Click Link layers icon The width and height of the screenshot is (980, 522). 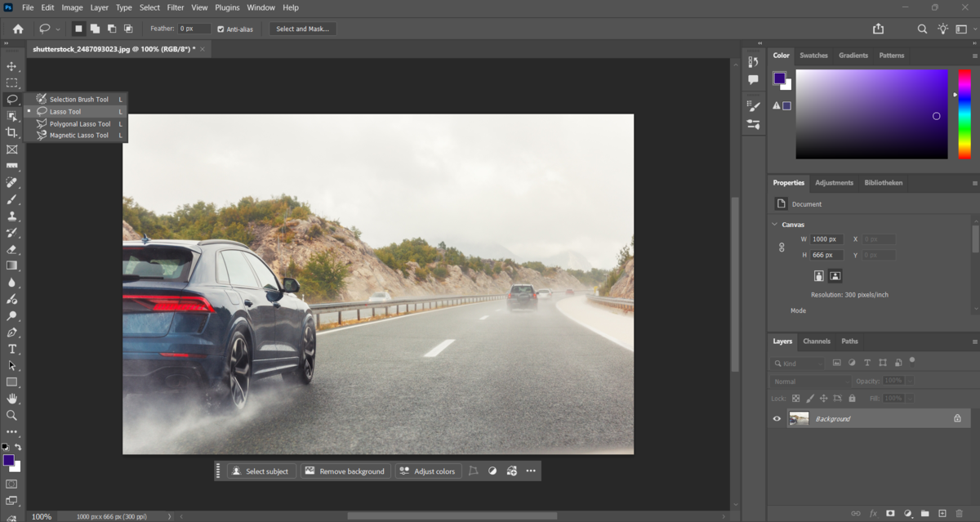[856, 513]
